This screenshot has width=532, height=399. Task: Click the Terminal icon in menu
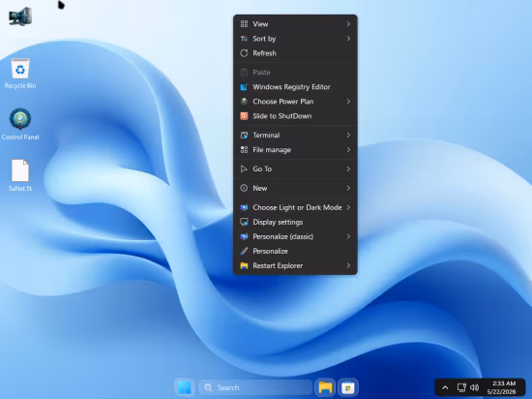244,136
